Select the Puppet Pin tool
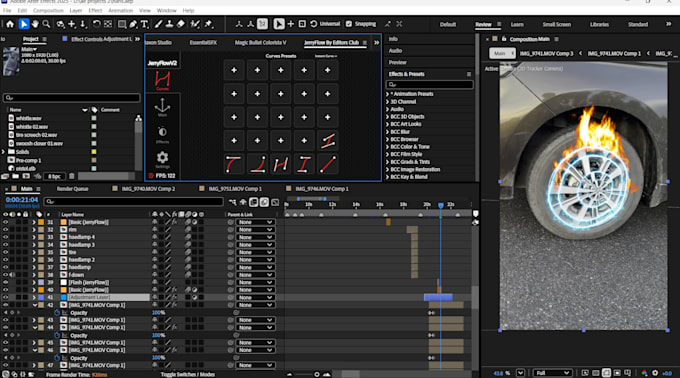This screenshot has width=680, height=378. tap(209, 24)
